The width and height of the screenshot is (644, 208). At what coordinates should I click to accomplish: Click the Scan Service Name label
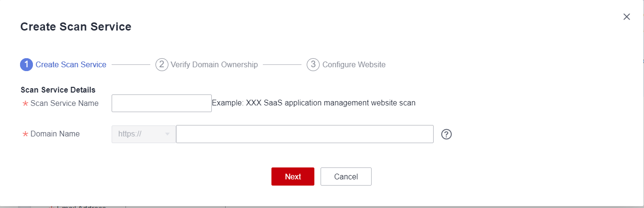64,103
